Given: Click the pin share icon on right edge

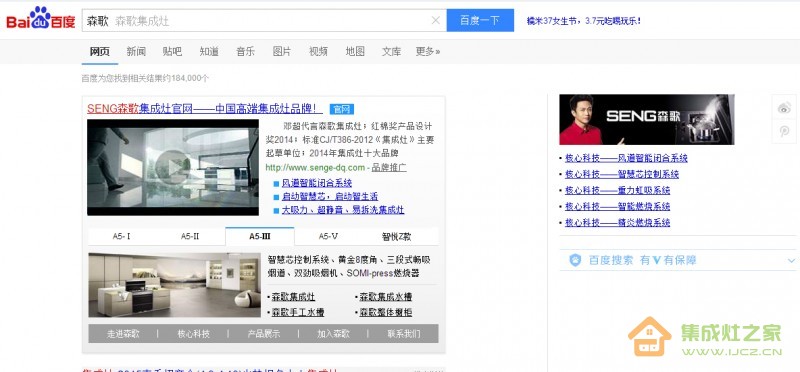Looking at the screenshot, I should coord(784,131).
